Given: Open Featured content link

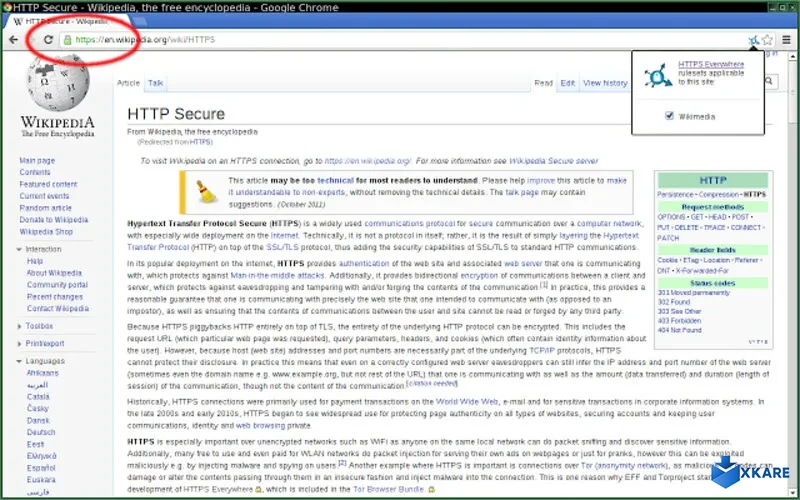Looking at the screenshot, I should point(48,184).
